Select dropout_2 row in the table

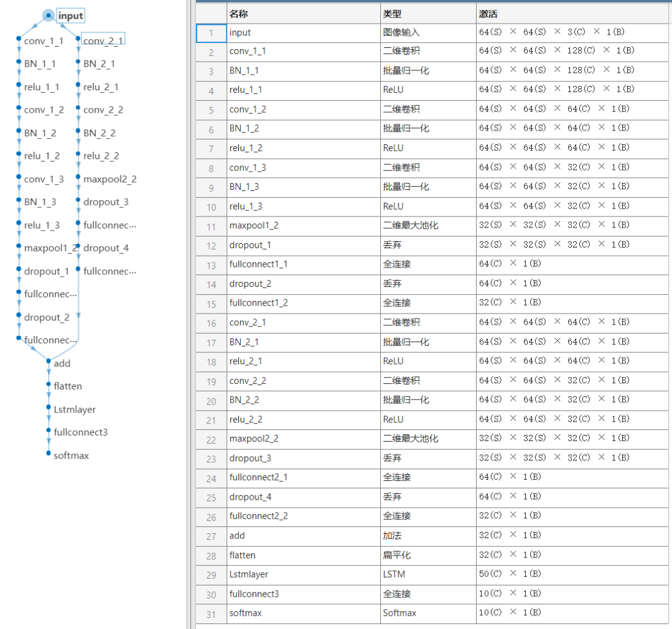[432, 284]
